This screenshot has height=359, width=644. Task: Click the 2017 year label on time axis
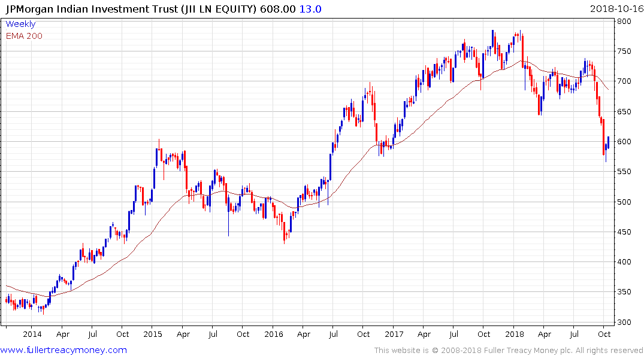click(394, 334)
